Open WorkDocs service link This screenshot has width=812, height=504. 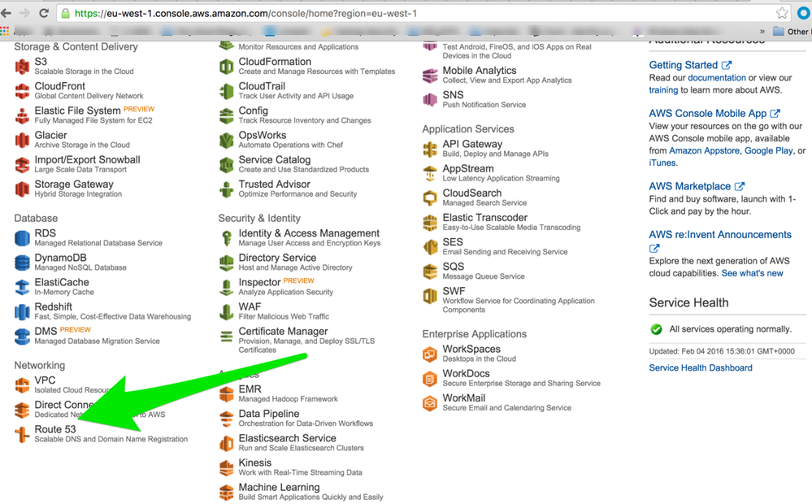[x=466, y=373]
